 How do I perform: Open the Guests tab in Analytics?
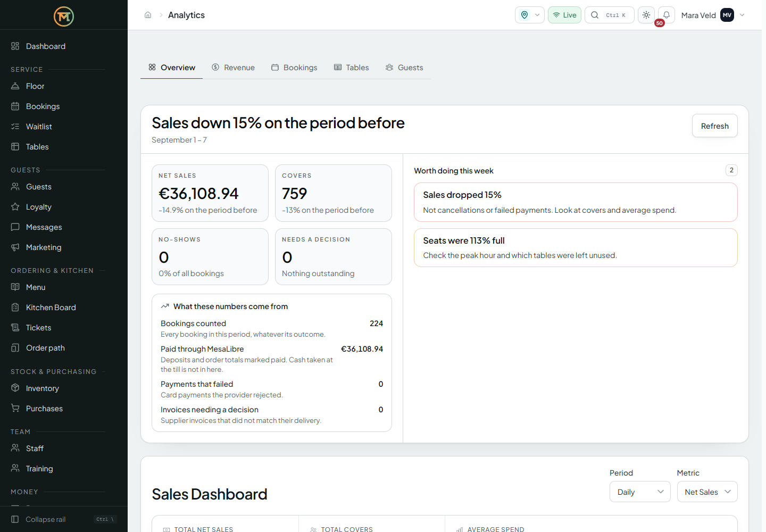404,68
